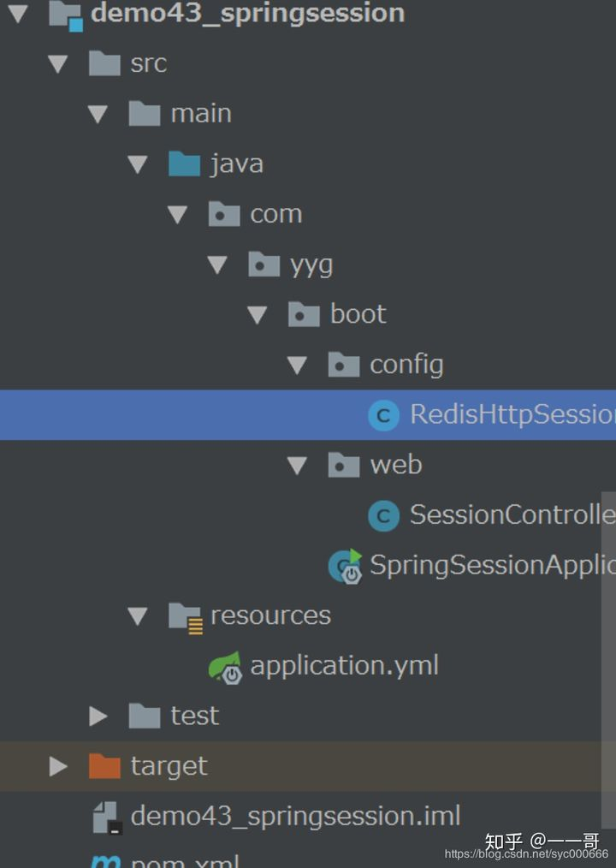
Task: Click the config package icon
Action: [343, 364]
